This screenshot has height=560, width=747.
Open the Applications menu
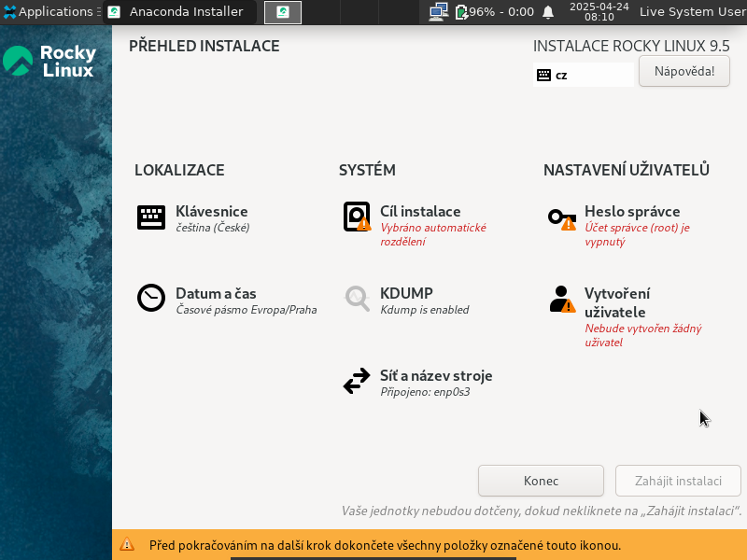pos(49,12)
